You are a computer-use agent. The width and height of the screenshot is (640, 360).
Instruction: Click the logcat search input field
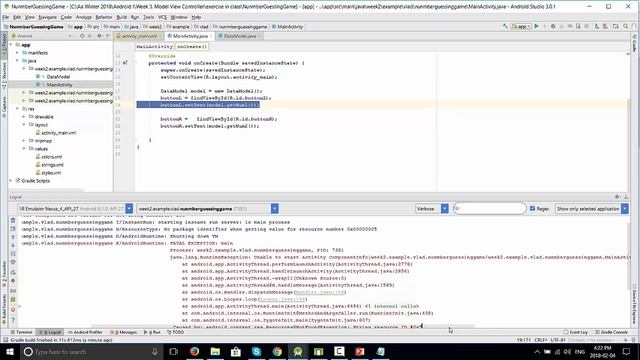489,209
